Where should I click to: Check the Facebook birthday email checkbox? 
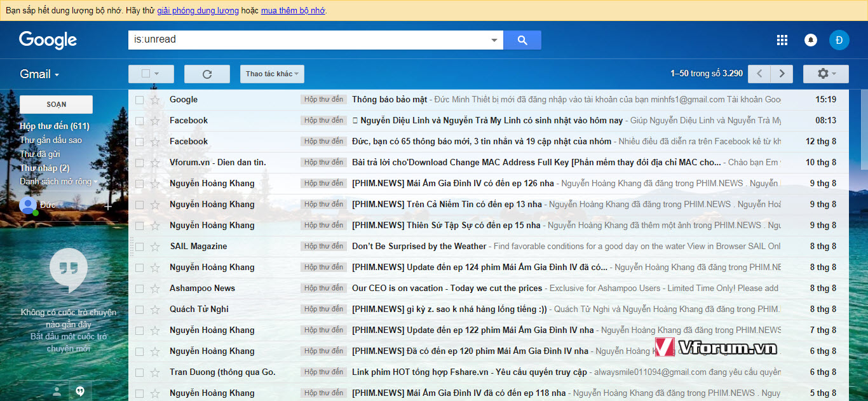click(139, 121)
